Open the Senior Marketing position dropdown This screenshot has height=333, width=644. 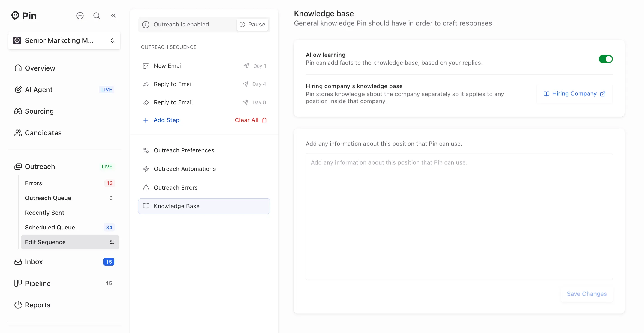tap(64, 40)
